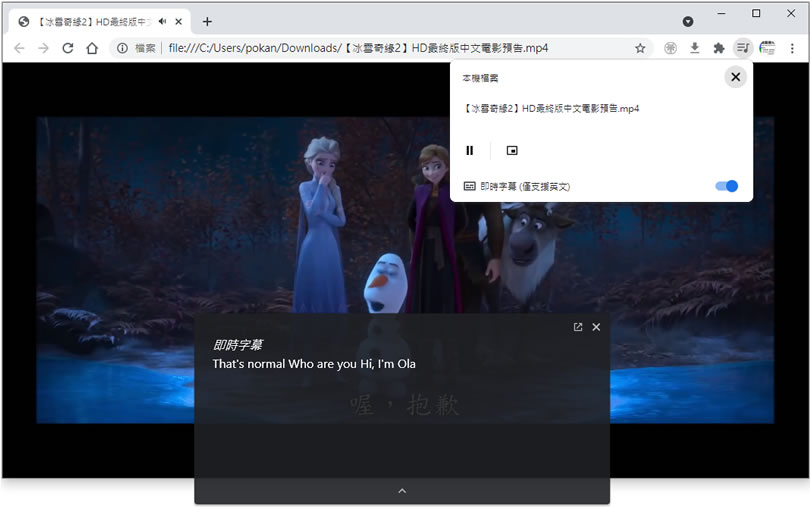810x508 pixels.
Task: Click the caption text "That's normal Who are you"
Action: point(285,364)
